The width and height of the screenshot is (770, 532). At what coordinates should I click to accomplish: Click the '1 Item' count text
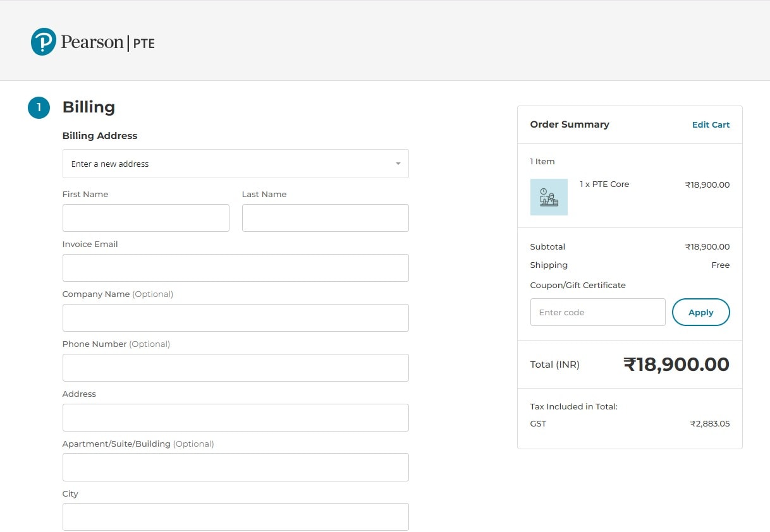click(542, 161)
